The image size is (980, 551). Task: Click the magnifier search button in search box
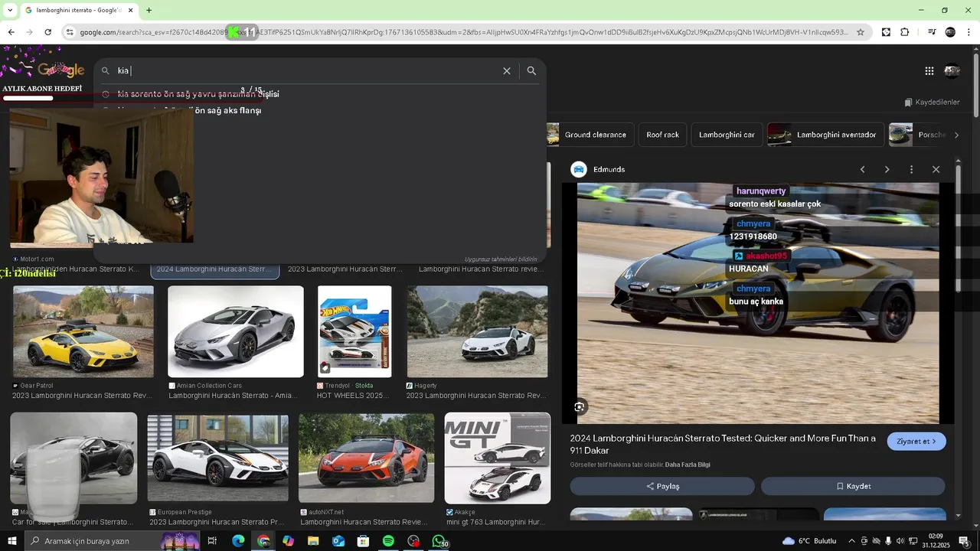coord(531,70)
